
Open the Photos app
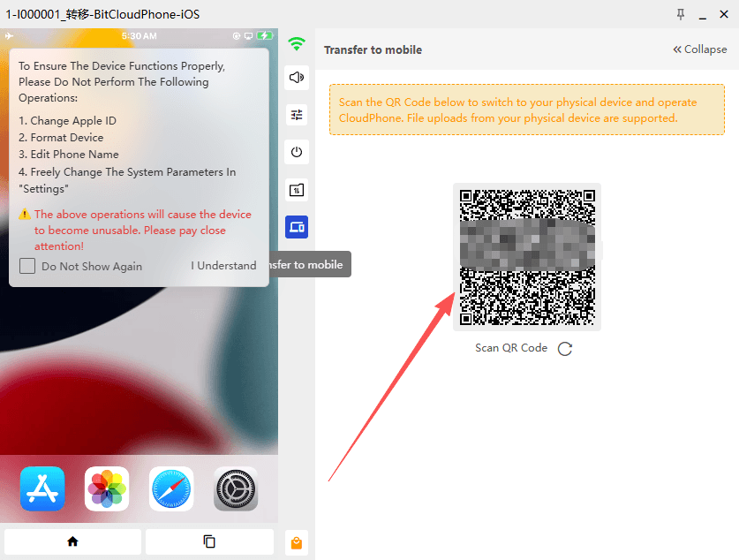107,488
